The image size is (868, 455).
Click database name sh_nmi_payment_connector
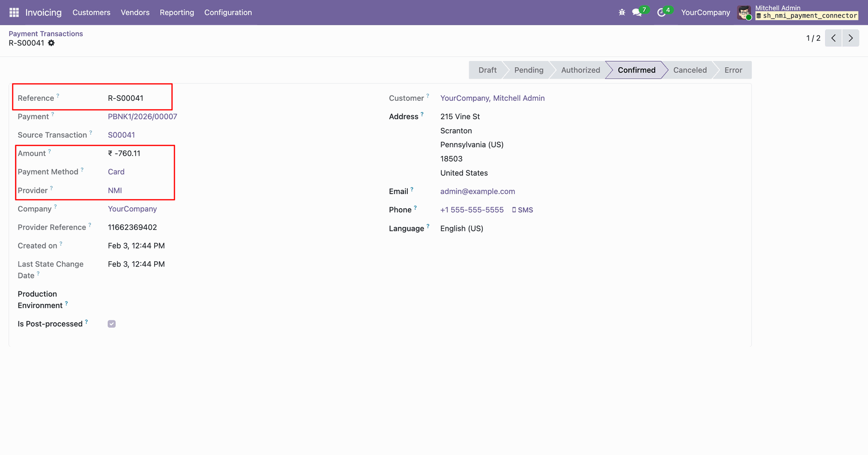coord(807,16)
